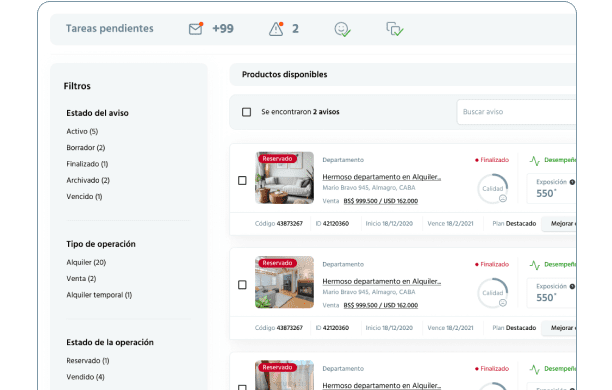Click the +99 messages count

pos(223,28)
